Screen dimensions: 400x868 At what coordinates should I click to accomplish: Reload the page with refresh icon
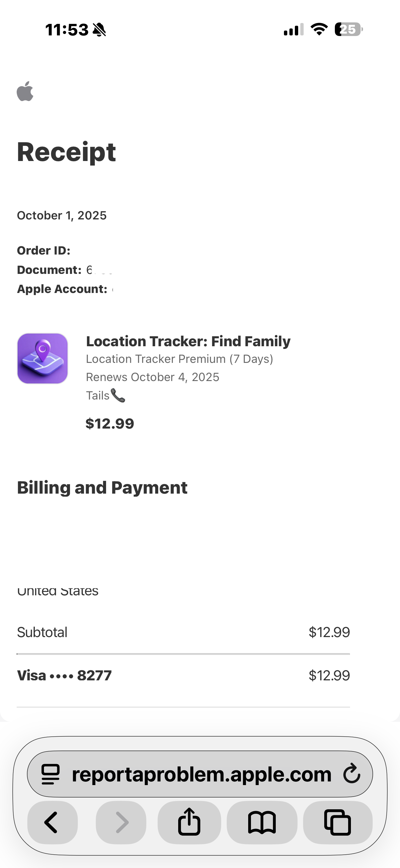coord(352,774)
